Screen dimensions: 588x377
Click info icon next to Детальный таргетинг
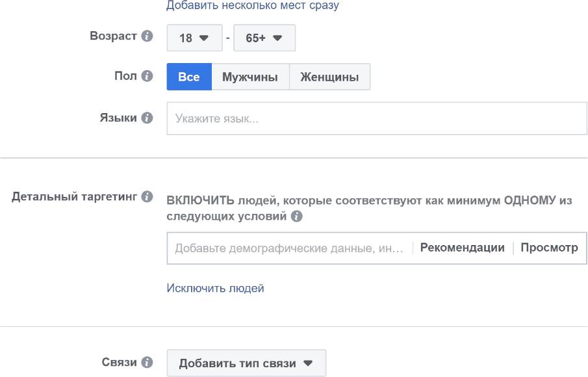pos(147,196)
